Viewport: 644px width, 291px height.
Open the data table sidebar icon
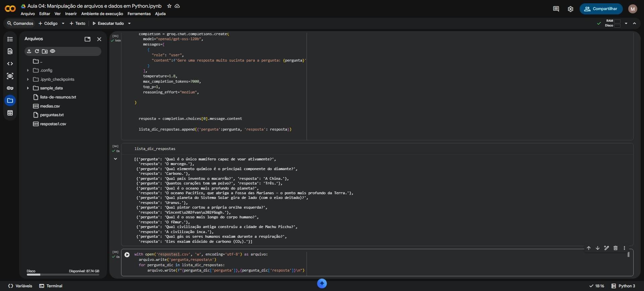[x=10, y=113]
